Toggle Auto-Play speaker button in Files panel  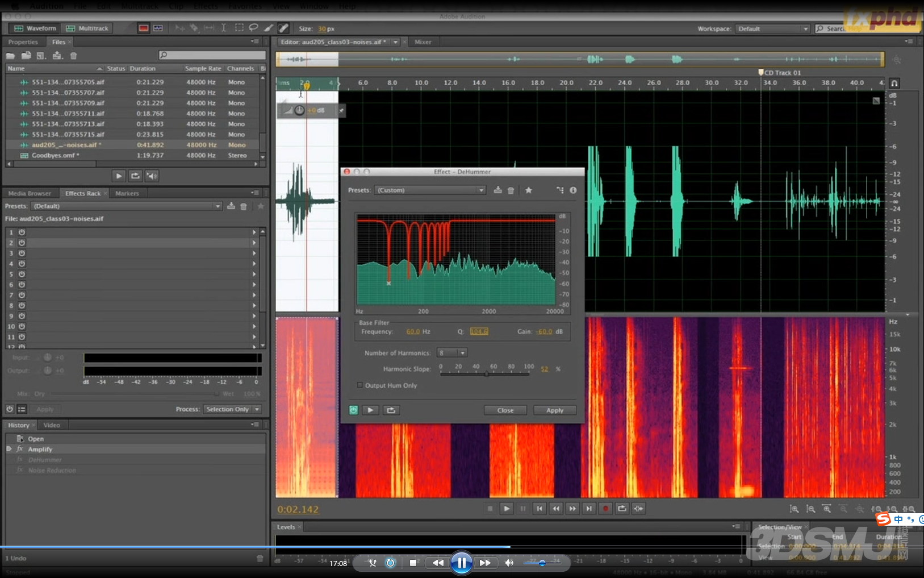coord(152,176)
